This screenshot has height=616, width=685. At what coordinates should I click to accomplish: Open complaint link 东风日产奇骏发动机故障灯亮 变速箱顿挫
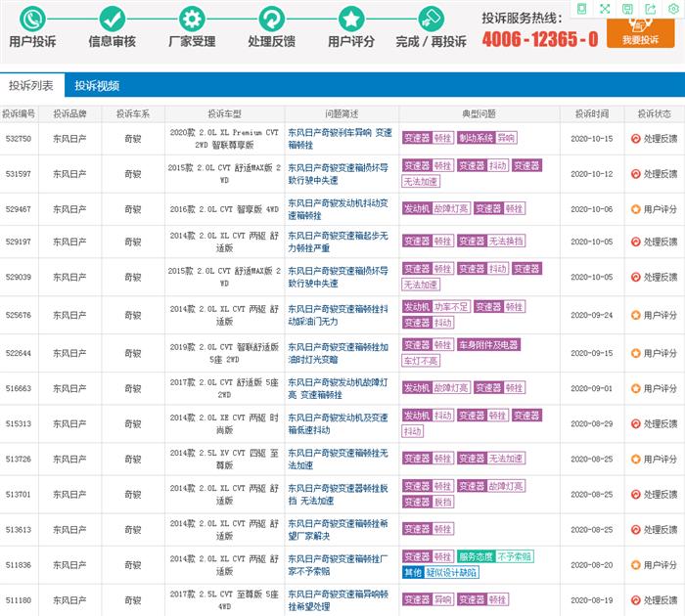339,388
